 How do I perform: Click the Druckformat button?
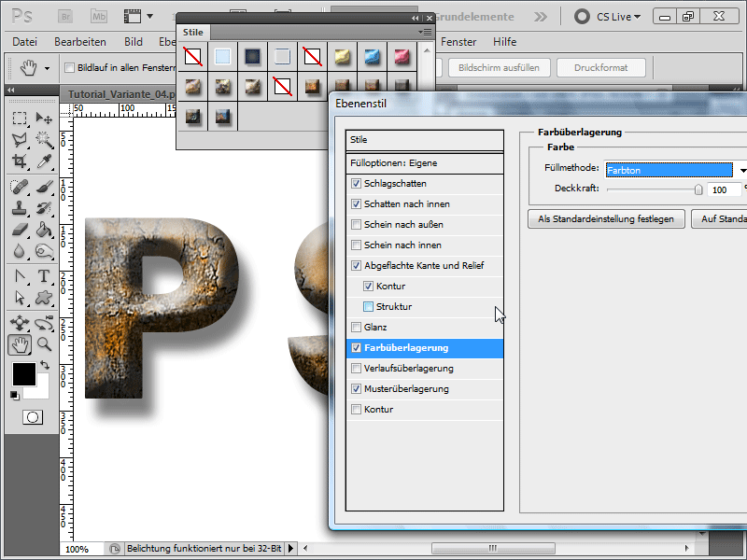[600, 67]
